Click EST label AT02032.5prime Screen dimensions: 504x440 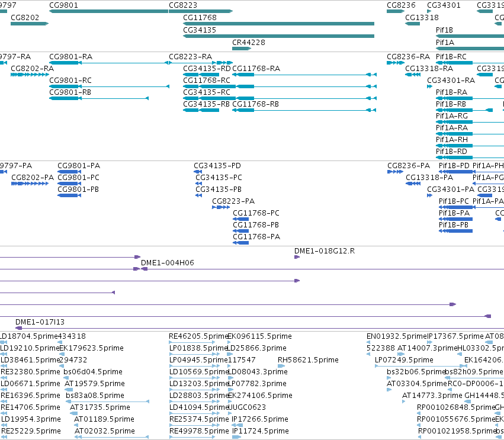[x=105, y=431]
